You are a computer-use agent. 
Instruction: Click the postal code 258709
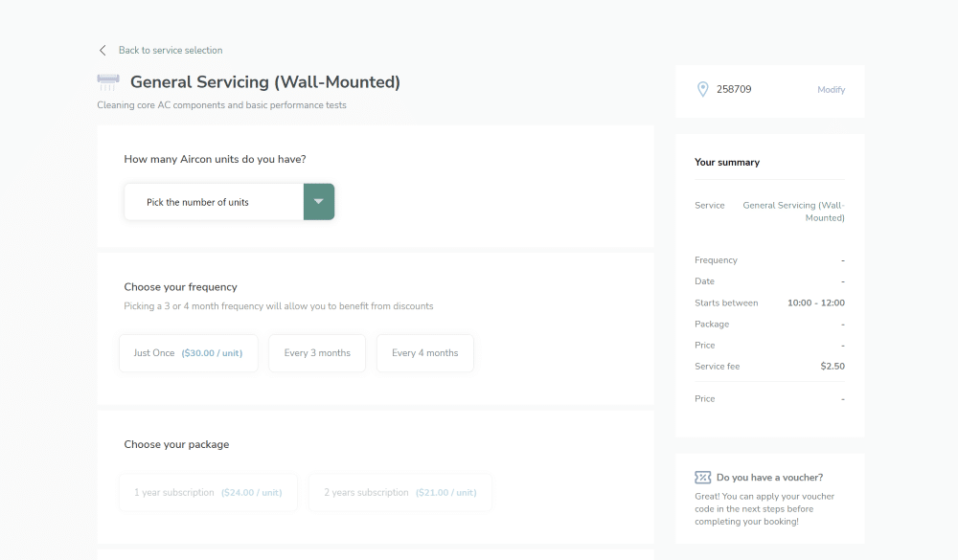(x=734, y=89)
